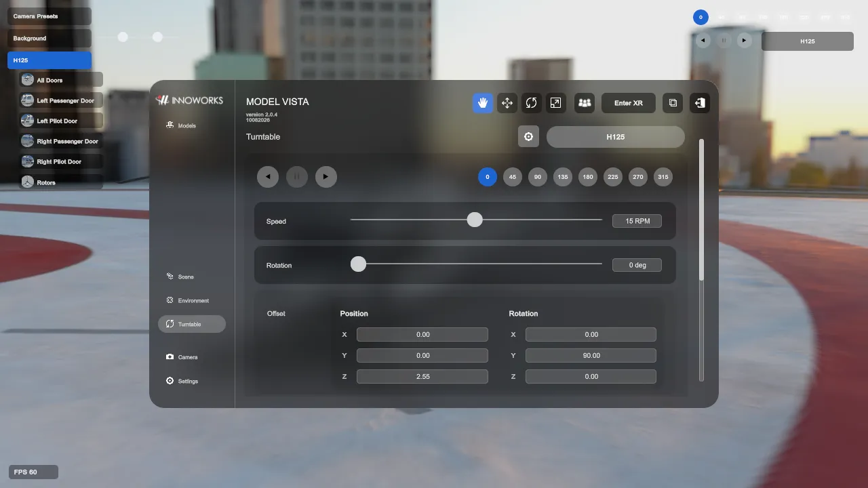Image resolution: width=868 pixels, height=488 pixels.
Task: Click the Rotors thumbnail icon
Action: point(27,182)
